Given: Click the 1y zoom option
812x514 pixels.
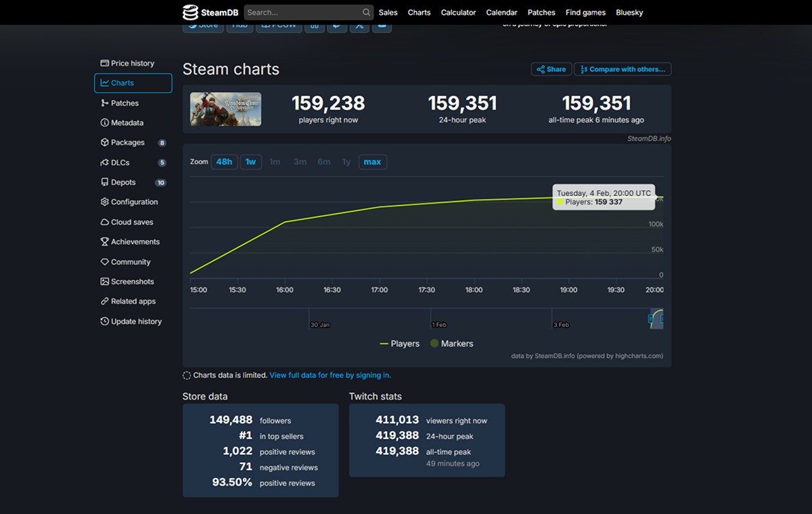Looking at the screenshot, I should click(x=346, y=162).
